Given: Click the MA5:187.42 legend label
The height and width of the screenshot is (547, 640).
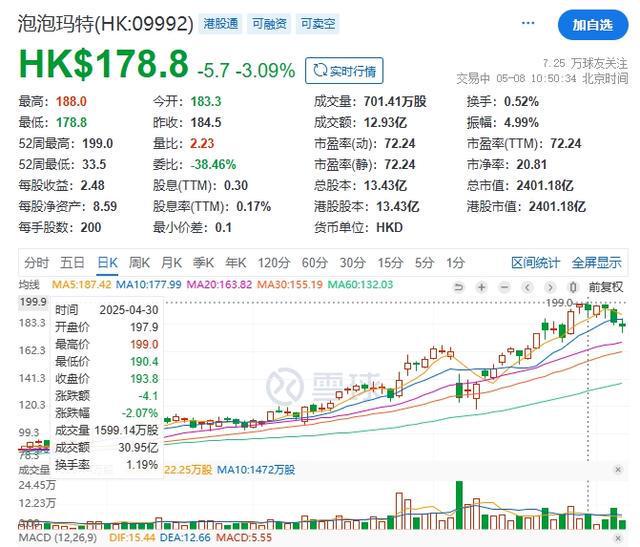Looking at the screenshot, I should click(x=82, y=285).
